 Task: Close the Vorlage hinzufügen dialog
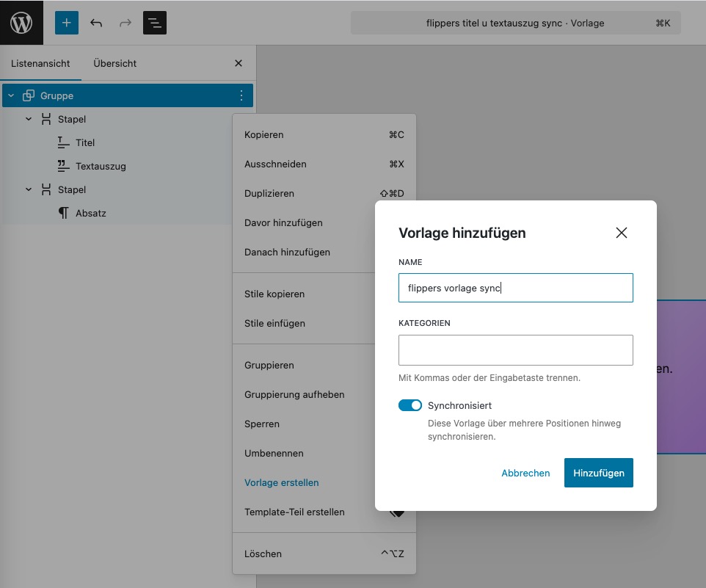pos(621,233)
